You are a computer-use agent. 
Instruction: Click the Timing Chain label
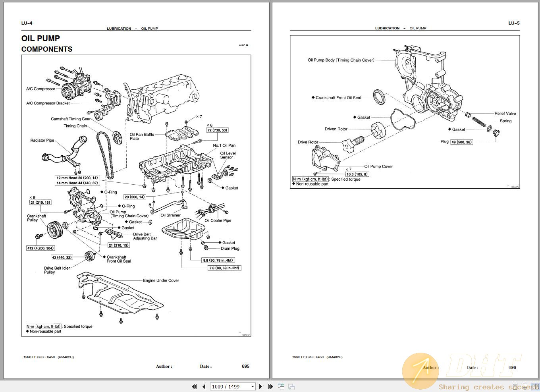[75, 126]
